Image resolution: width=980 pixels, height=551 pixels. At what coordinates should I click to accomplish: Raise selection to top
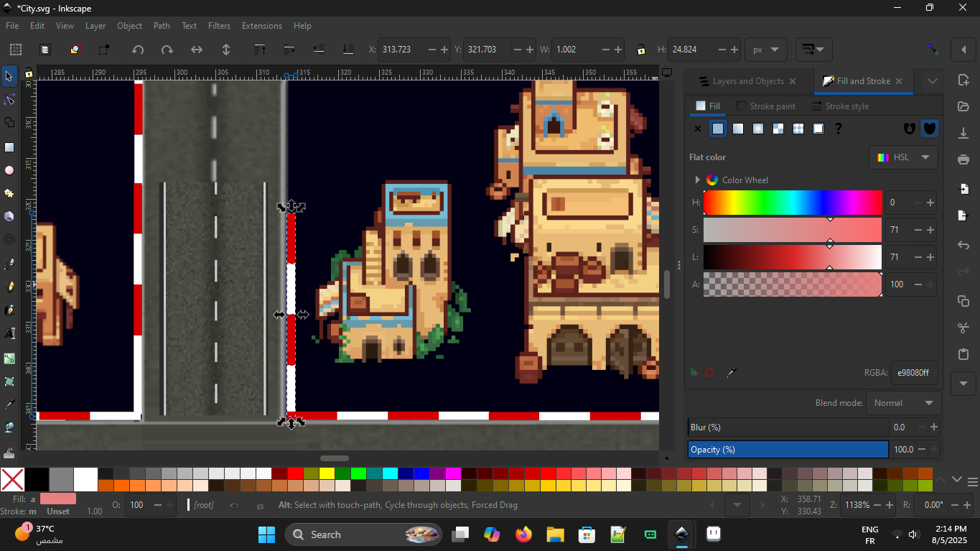click(x=260, y=50)
